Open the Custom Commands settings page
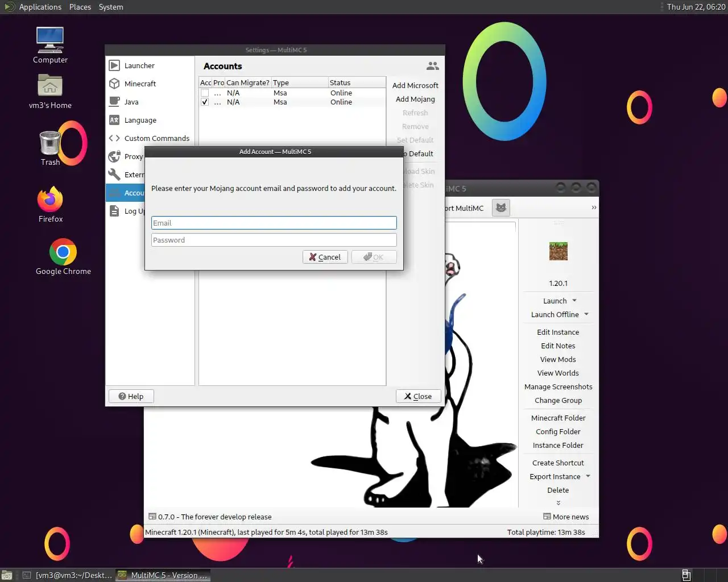 150,138
